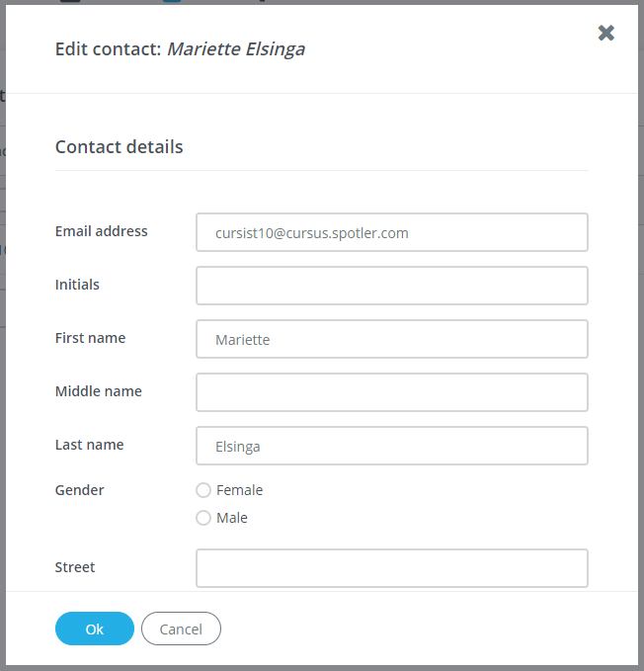Image resolution: width=644 pixels, height=671 pixels.
Task: Select the Female gender option
Action: [204, 490]
